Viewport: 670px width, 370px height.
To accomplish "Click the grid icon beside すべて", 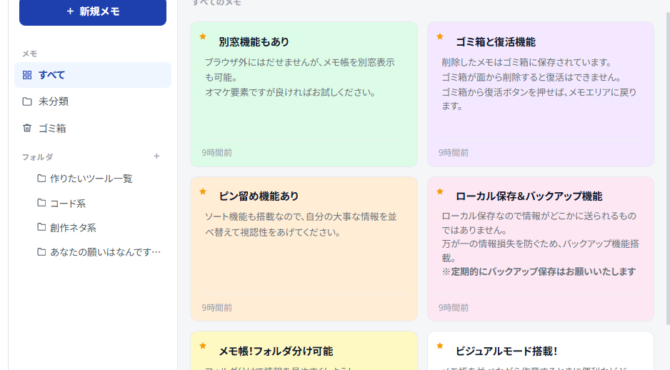I will coord(27,75).
